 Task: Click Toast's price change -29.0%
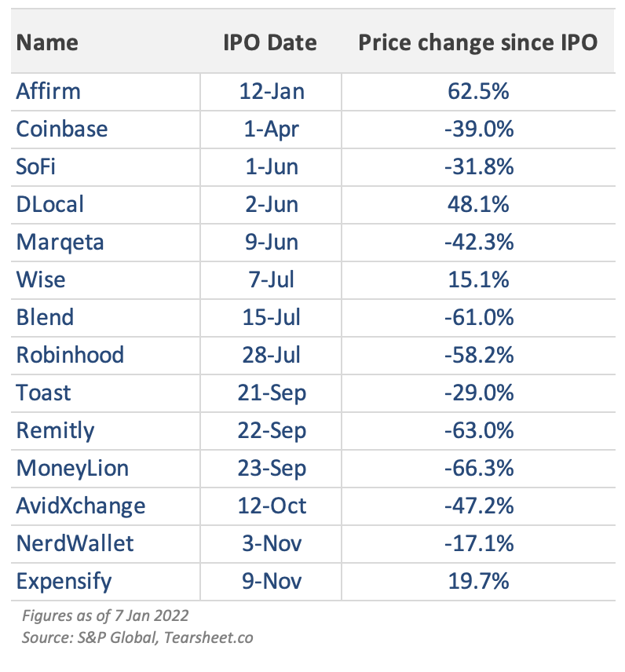tap(478, 393)
